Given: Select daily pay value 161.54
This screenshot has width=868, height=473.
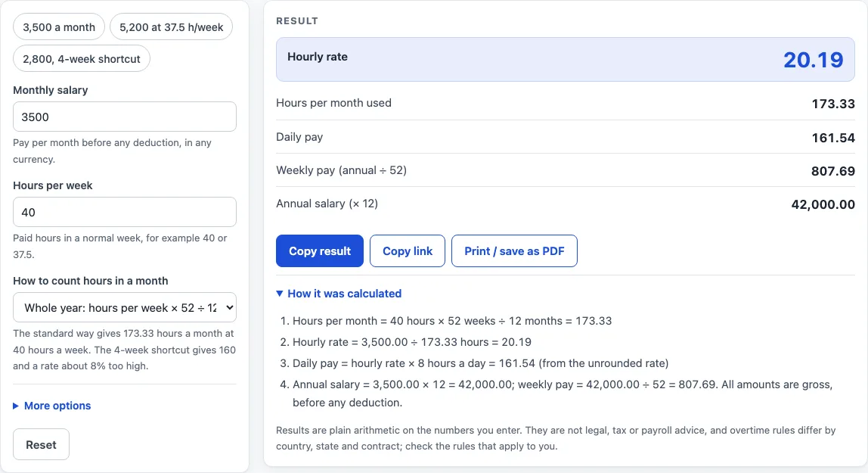Looking at the screenshot, I should (833, 137).
